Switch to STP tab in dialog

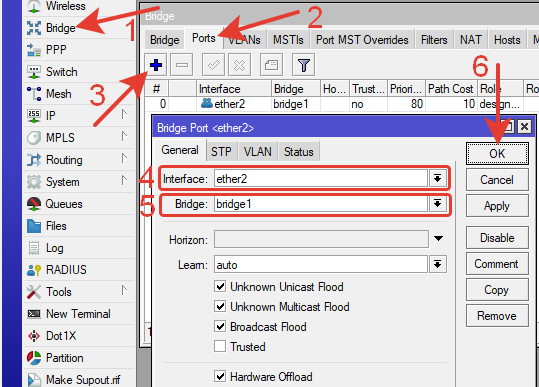[x=221, y=152]
